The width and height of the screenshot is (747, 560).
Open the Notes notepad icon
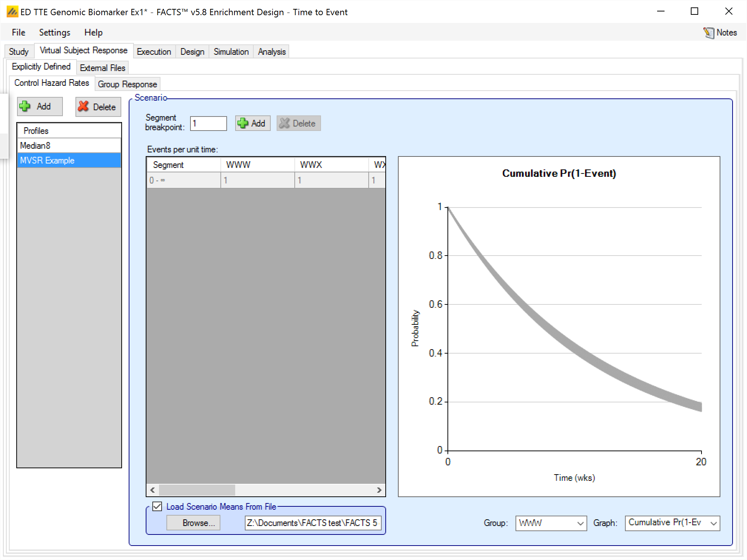709,33
